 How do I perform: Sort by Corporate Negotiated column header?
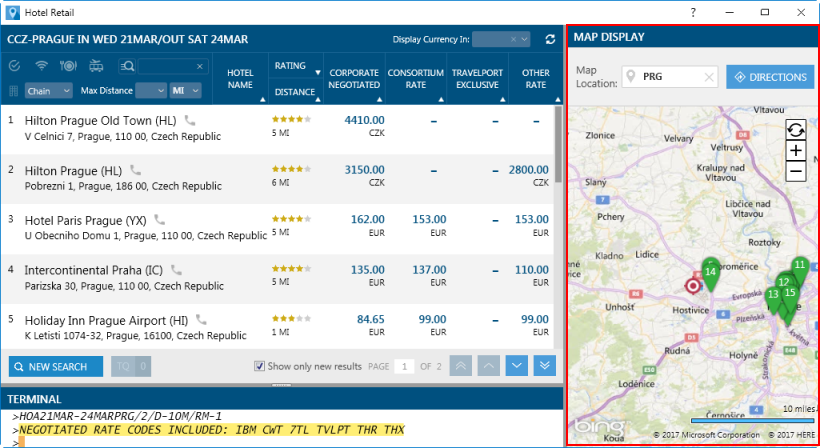click(x=354, y=79)
